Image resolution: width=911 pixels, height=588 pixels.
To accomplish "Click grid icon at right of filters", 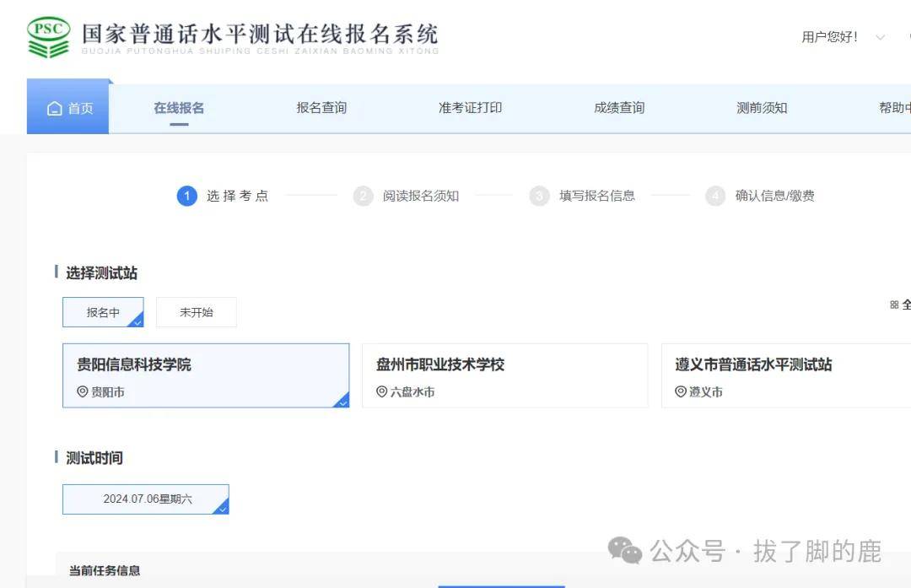I will pos(894,305).
